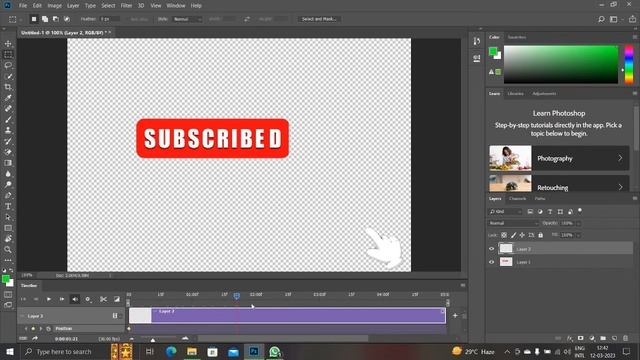Screen dimensions: 640x360
Task: Open the Filter menu
Action: point(126,6)
